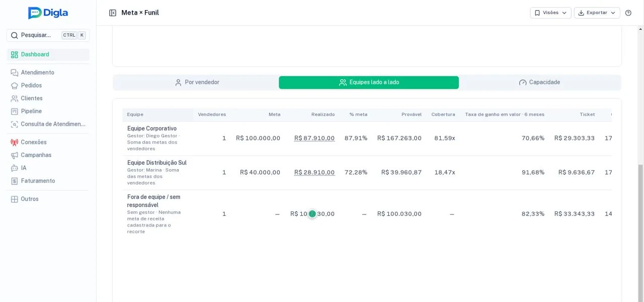Viewport: 644px width, 302px height.
Task: Open the Pipeline columns icon
Action: coord(14,111)
